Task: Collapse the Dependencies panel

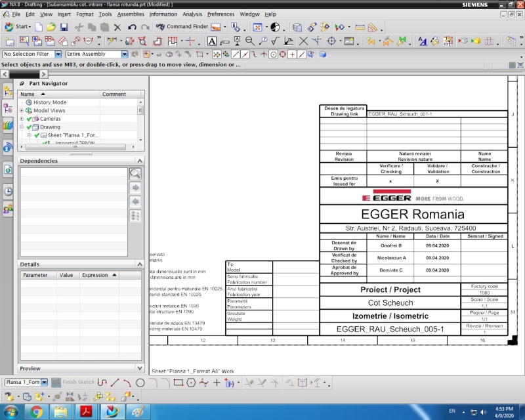Action: coord(140,161)
